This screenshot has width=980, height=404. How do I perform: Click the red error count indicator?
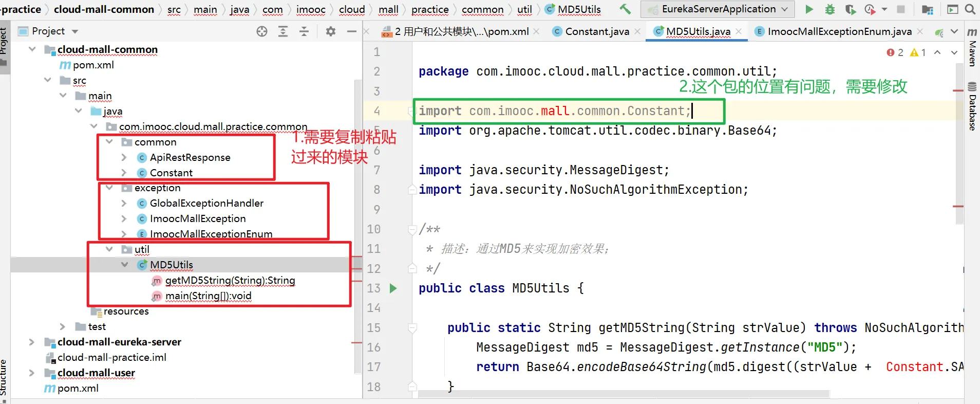click(x=895, y=52)
